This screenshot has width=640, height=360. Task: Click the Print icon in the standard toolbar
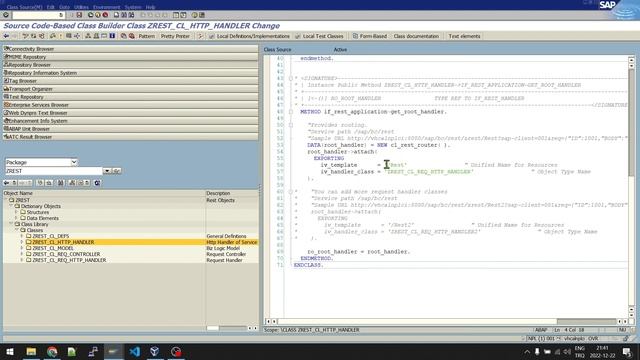point(116,15)
